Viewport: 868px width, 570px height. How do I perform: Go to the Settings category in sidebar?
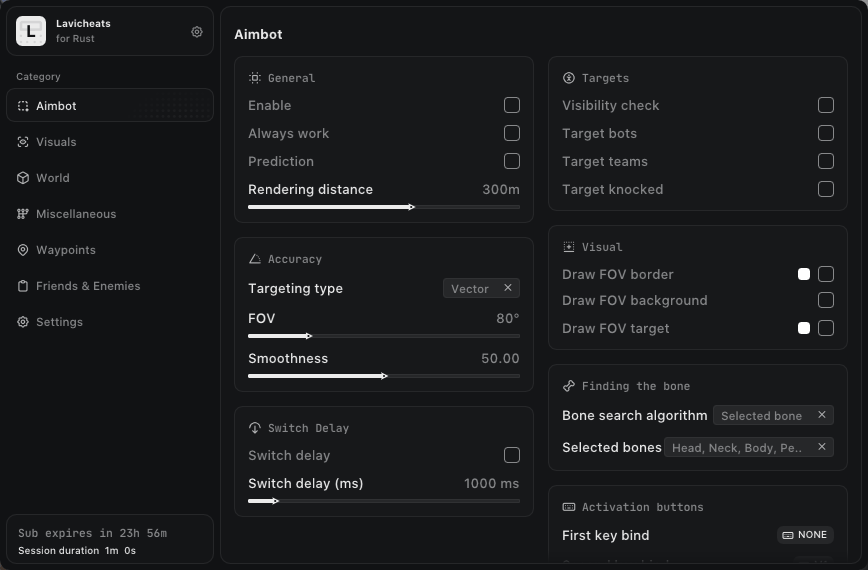point(59,322)
